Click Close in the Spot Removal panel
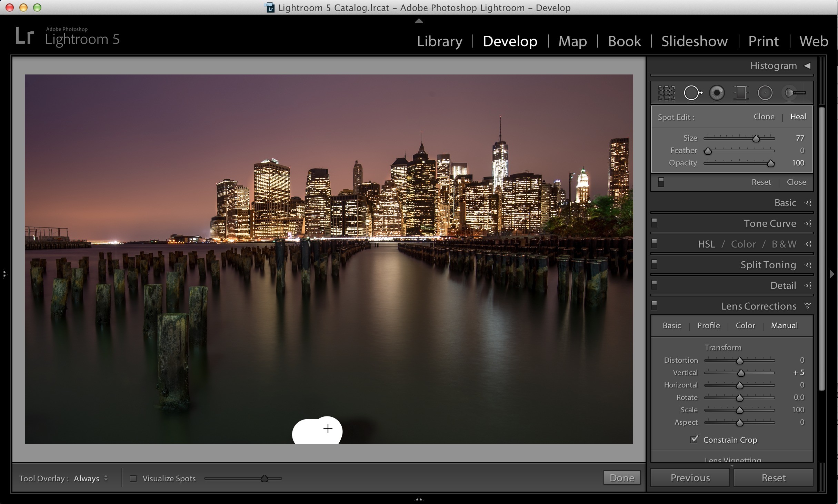This screenshot has height=504, width=838. (796, 182)
